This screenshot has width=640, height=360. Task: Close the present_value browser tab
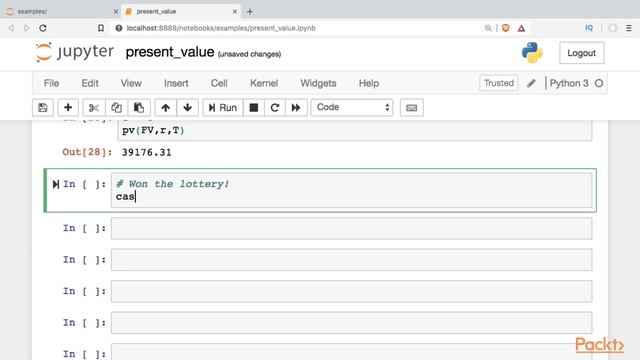(235, 11)
